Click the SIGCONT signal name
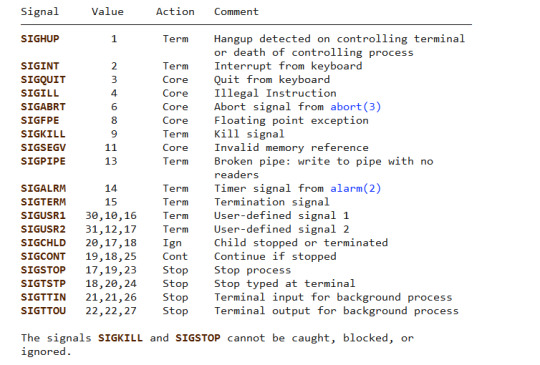The image size is (540, 365). click(x=43, y=256)
